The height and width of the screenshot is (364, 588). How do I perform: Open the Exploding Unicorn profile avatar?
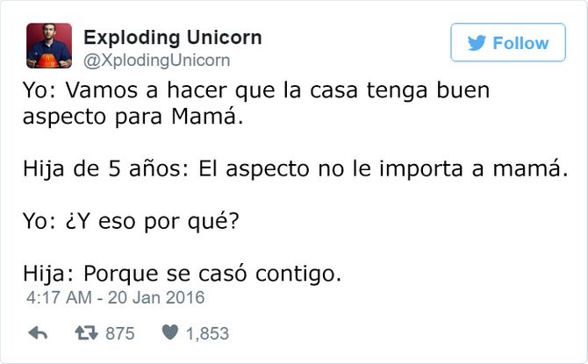coord(49,46)
